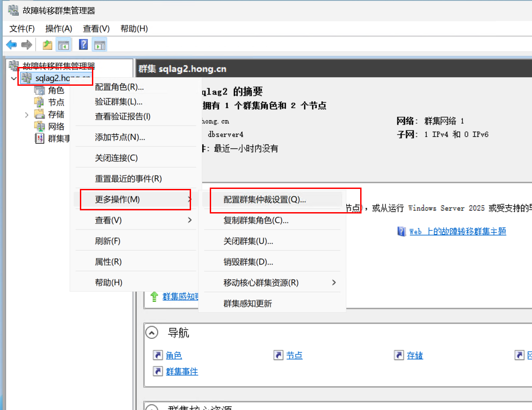Click the 节点 folder icon in the tree
This screenshot has width=532, height=410.
[x=40, y=102]
